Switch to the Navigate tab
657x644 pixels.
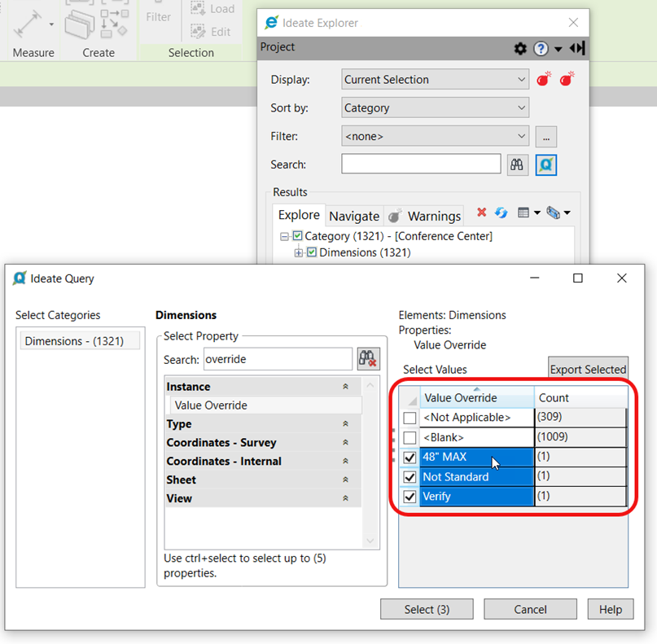tap(354, 217)
